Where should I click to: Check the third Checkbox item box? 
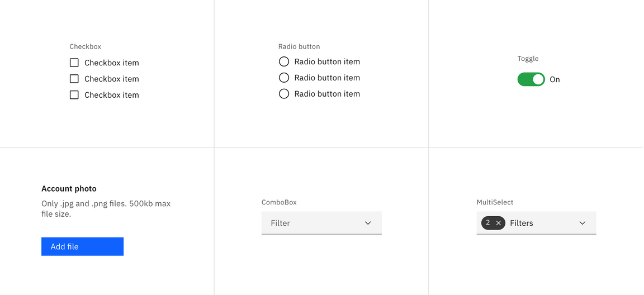[74, 95]
